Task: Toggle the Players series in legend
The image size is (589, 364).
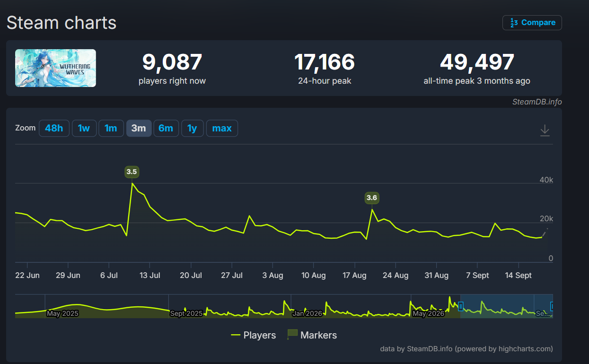Action: 253,335
